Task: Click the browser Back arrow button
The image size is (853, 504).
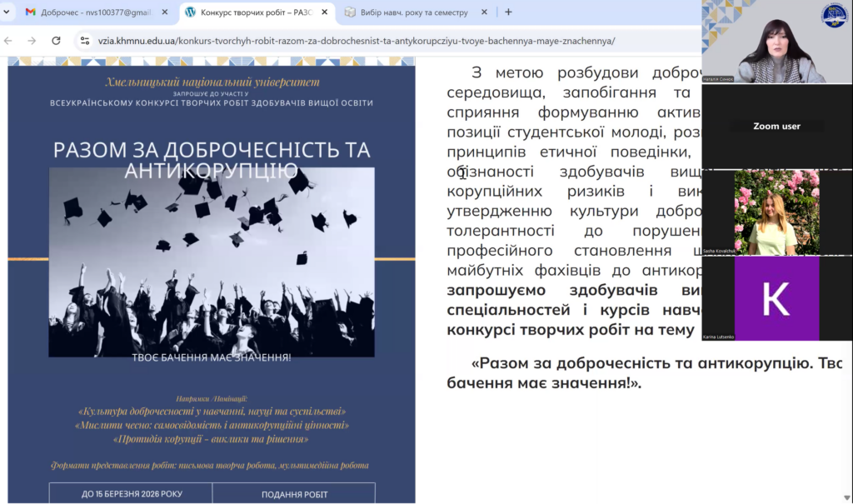Action: 9,40
